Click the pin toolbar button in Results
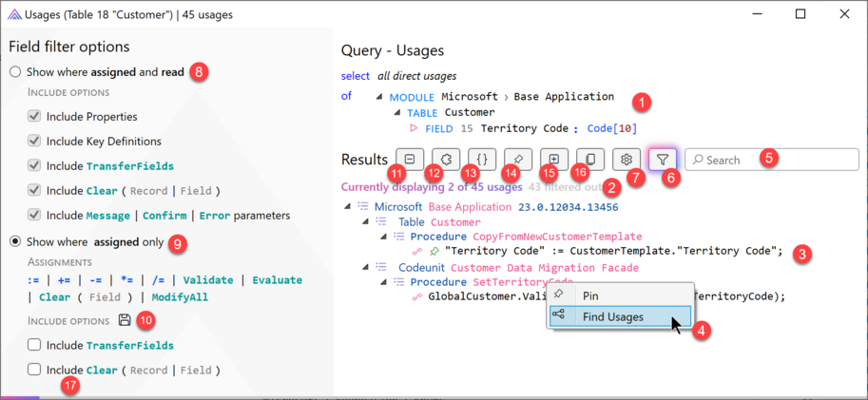The height and width of the screenshot is (400, 868). click(518, 160)
